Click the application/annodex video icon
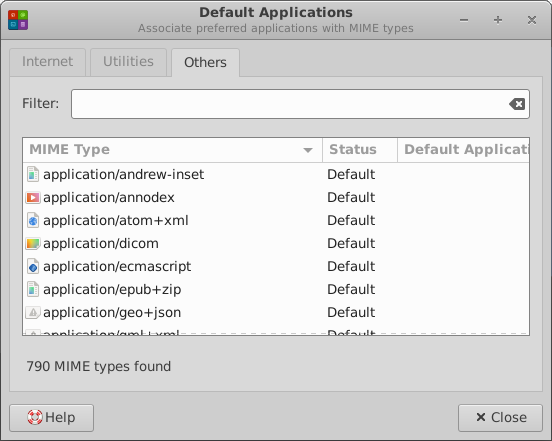The height and width of the screenshot is (441, 552). click(33, 197)
